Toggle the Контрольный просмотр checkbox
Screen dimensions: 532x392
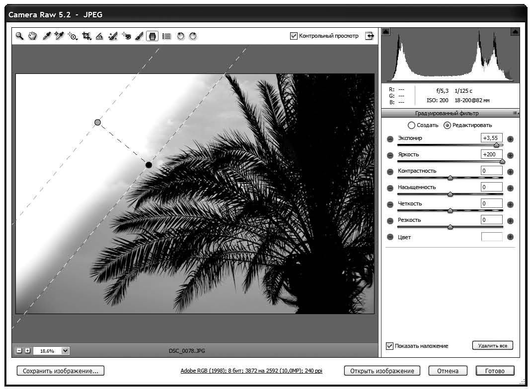[x=294, y=36]
